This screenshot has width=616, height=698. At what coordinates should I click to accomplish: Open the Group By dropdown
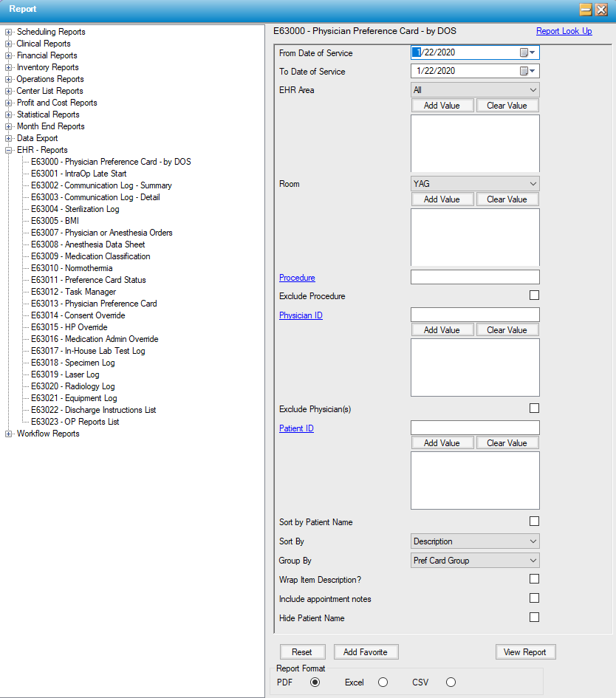tap(474, 560)
